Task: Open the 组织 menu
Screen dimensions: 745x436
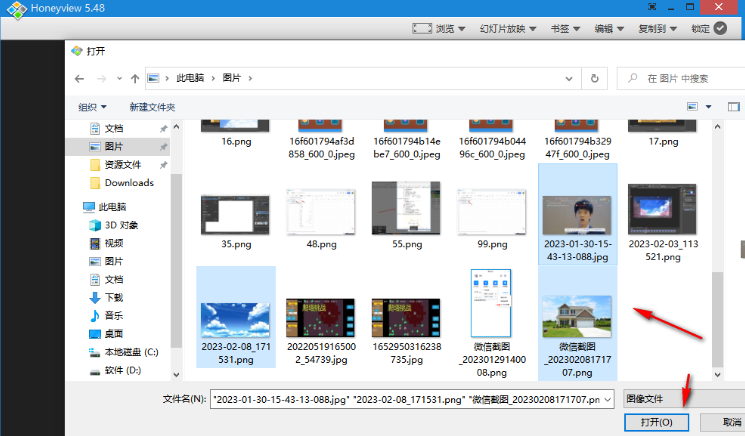Action: [x=92, y=107]
